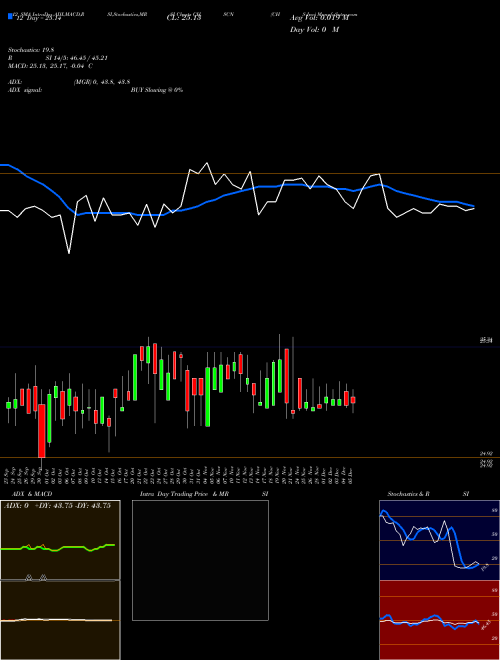Click the tall red candle at chart low

click(x=42, y=431)
